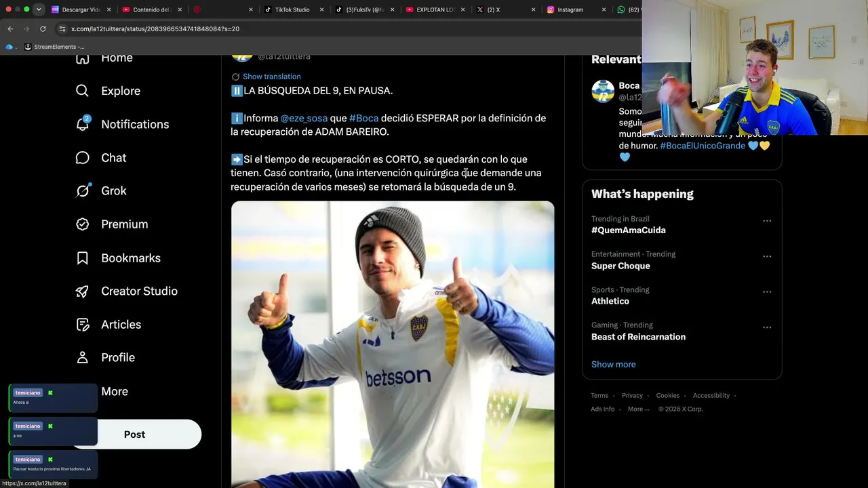Reload the page with the refresh icon
The image size is (868, 488).
43,29
